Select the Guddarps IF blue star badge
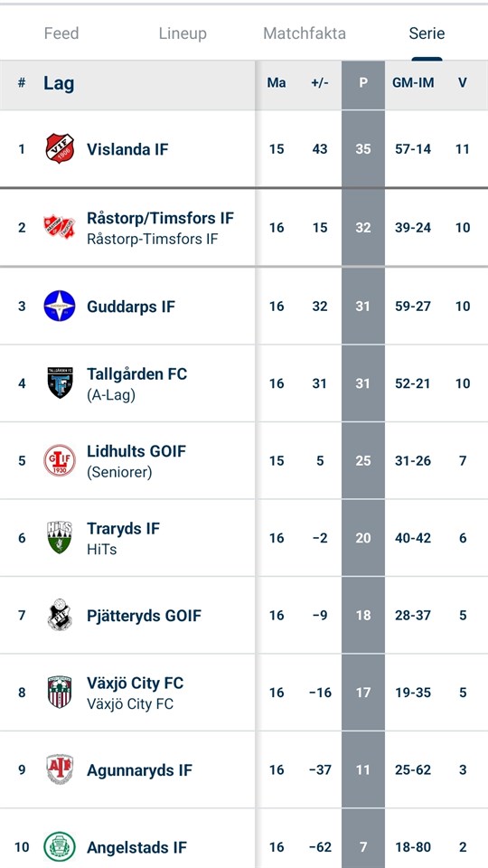The height and width of the screenshot is (868, 488). [x=60, y=306]
